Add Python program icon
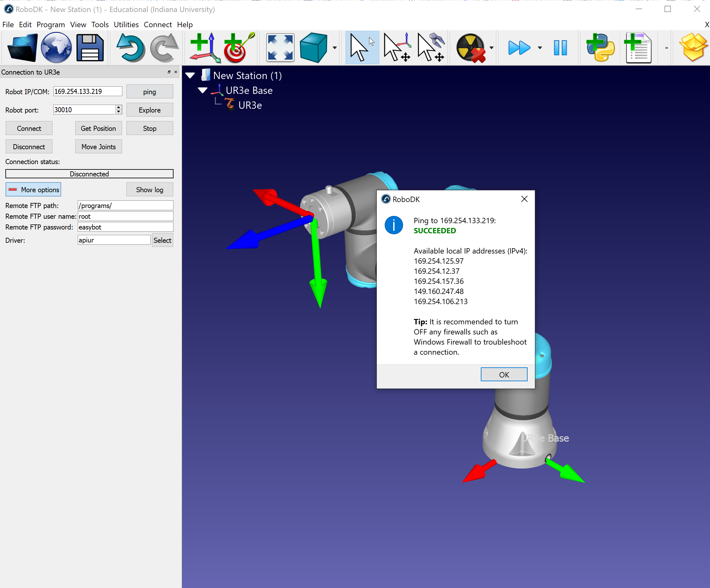This screenshot has height=588, width=710. pyautogui.click(x=601, y=48)
